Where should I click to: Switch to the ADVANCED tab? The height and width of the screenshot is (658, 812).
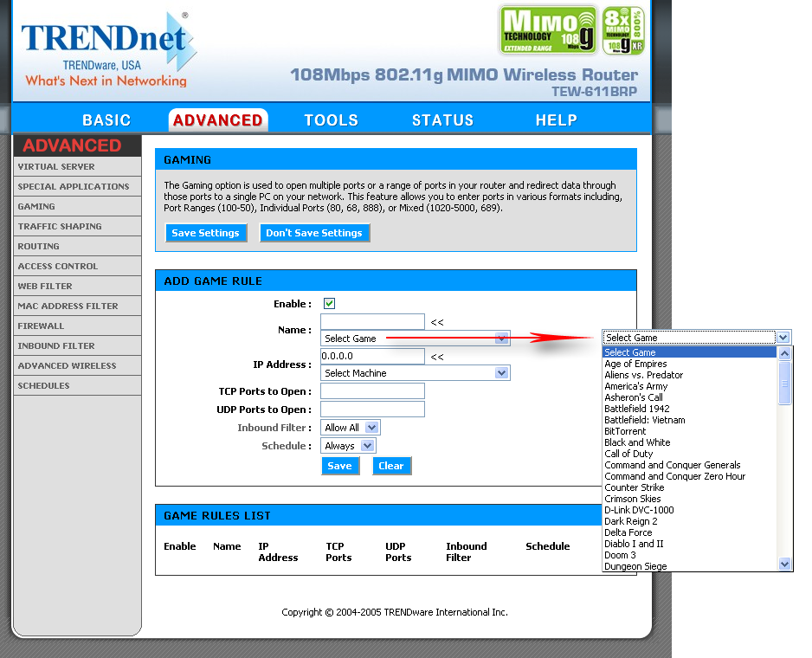click(x=218, y=120)
